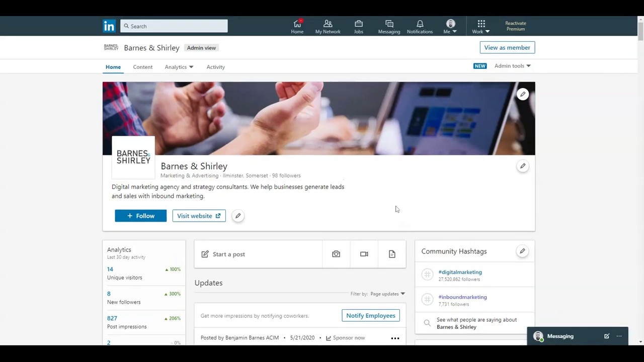644x362 pixels.
Task: Expand the Analytics tab dropdown
Action: pyautogui.click(x=179, y=67)
